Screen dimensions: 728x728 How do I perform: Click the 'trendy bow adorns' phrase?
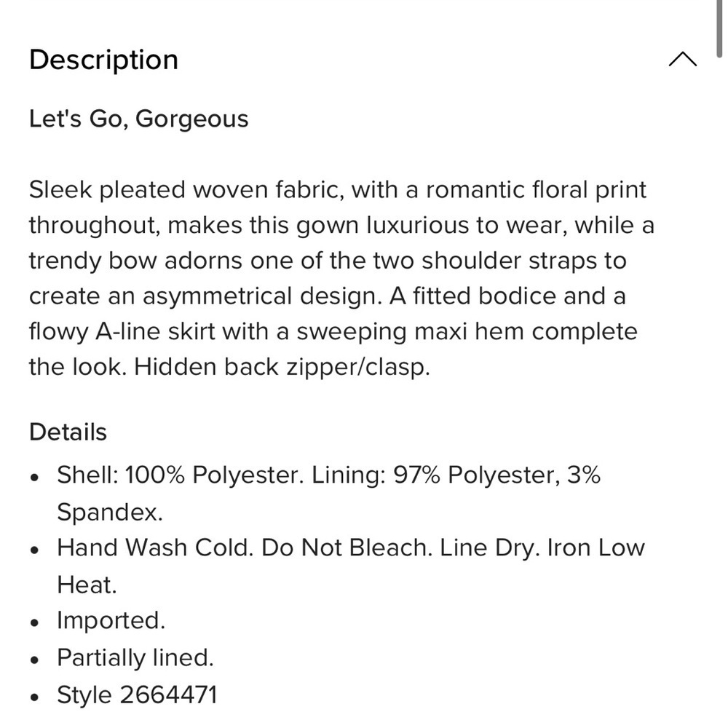[x=135, y=261]
